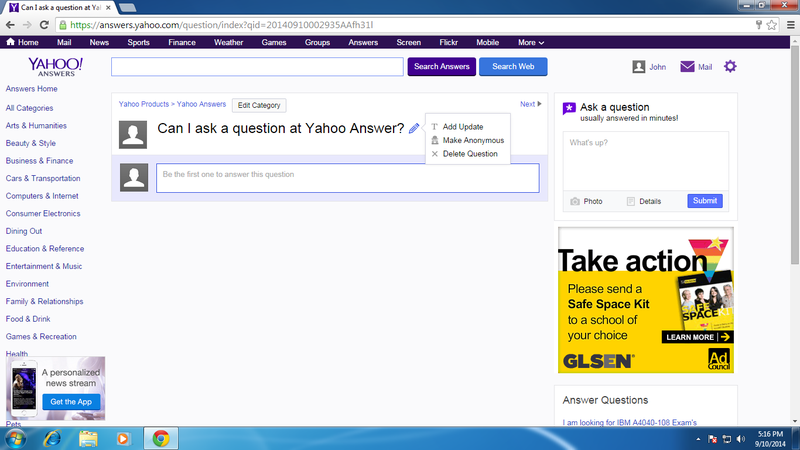The image size is (800, 450).
Task: Open a new tab button
Action: (127, 7)
